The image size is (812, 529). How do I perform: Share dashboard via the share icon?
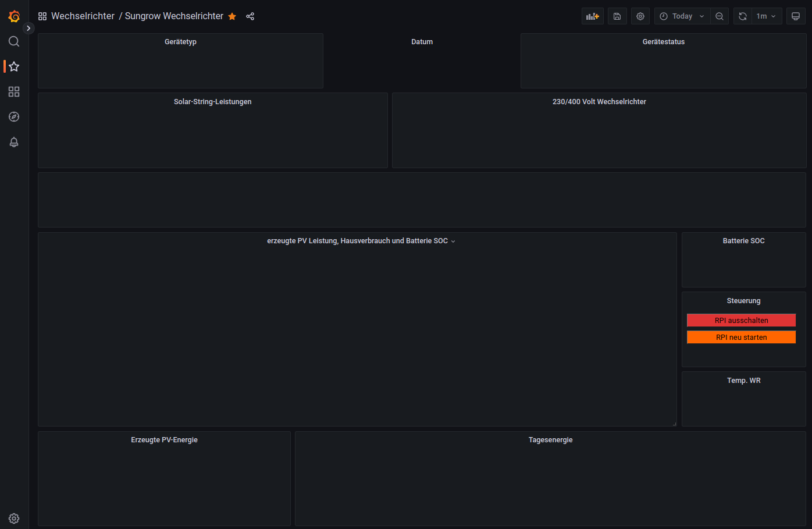pyautogui.click(x=250, y=16)
